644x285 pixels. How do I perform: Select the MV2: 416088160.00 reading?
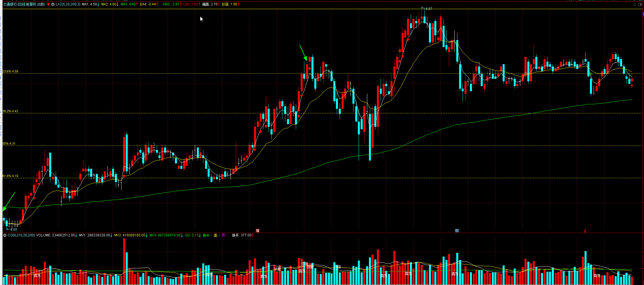(x=130, y=235)
